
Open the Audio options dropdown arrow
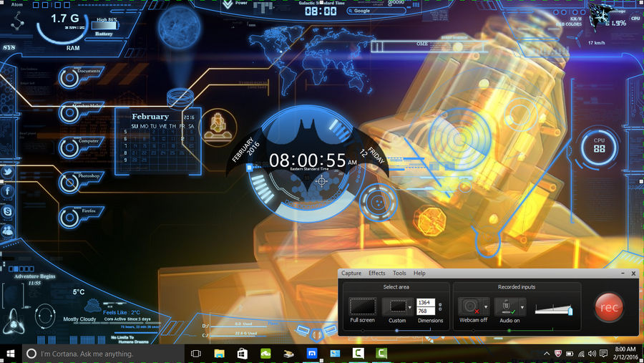coord(522,307)
